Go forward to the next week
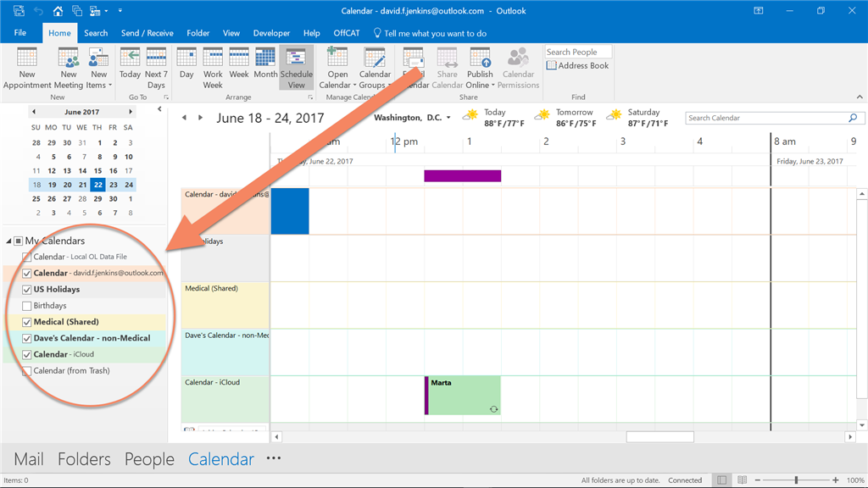Image resolution: width=868 pixels, height=488 pixels. coord(200,117)
